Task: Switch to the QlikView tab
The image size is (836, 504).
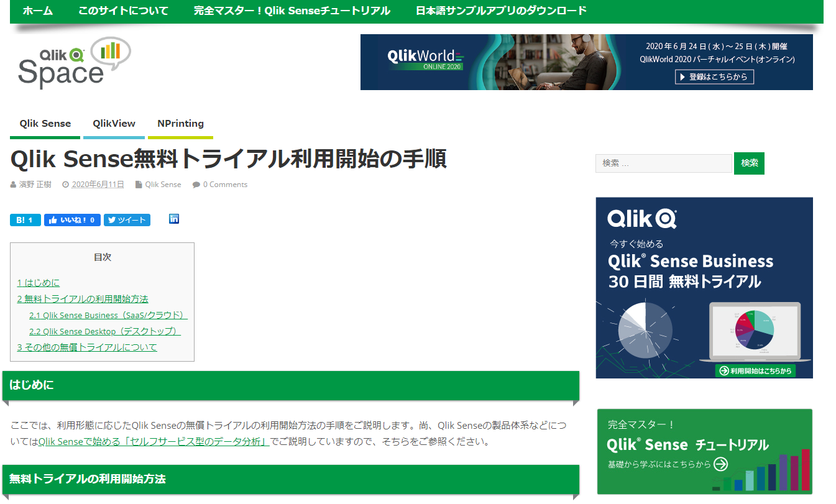Action: [114, 124]
